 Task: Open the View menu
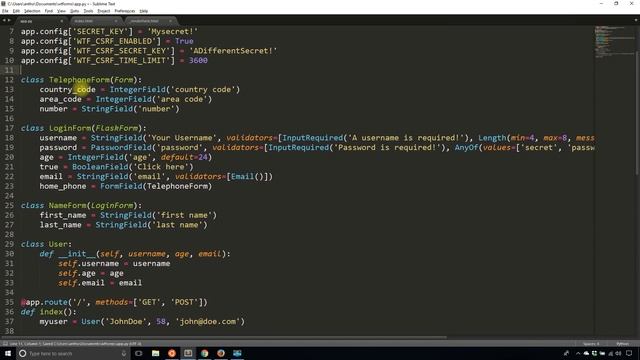click(61, 11)
